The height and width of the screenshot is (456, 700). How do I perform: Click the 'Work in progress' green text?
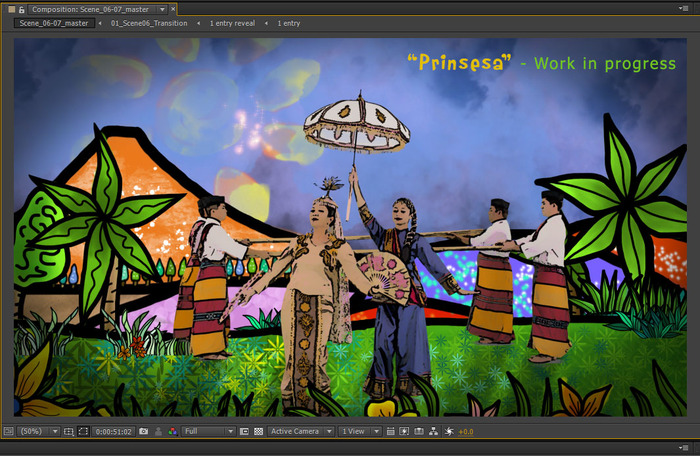(604, 63)
